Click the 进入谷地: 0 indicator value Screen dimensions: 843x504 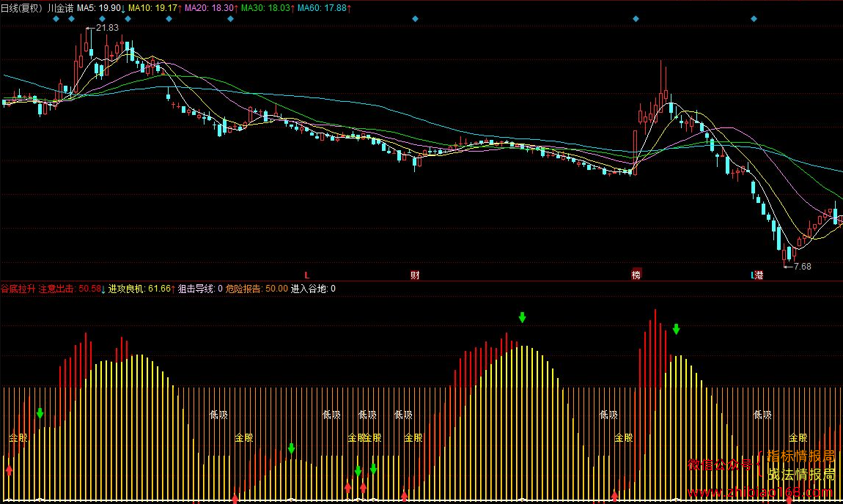point(313,289)
